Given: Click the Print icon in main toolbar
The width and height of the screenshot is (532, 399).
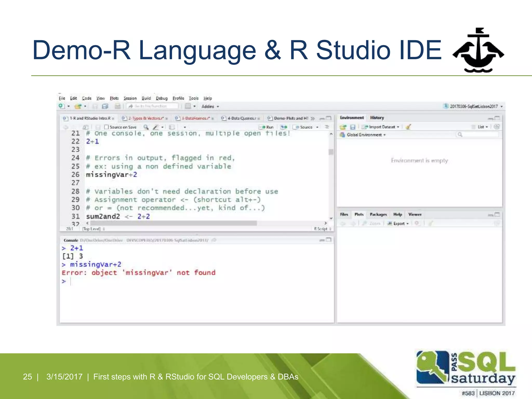Looking at the screenshot, I should pyautogui.click(x=118, y=106).
